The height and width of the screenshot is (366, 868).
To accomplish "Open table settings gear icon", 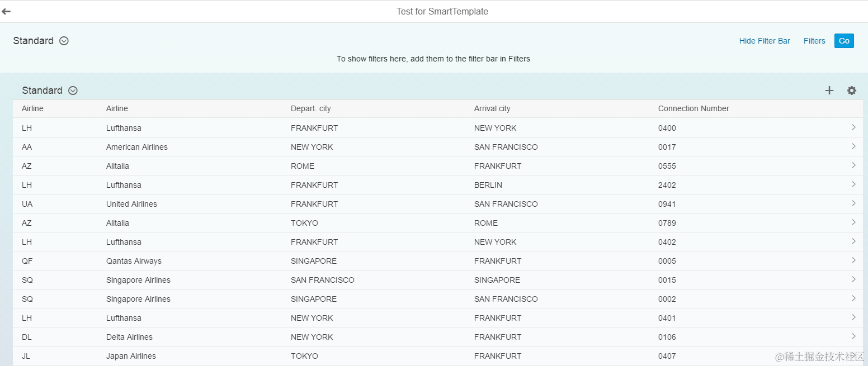I will pyautogui.click(x=851, y=91).
